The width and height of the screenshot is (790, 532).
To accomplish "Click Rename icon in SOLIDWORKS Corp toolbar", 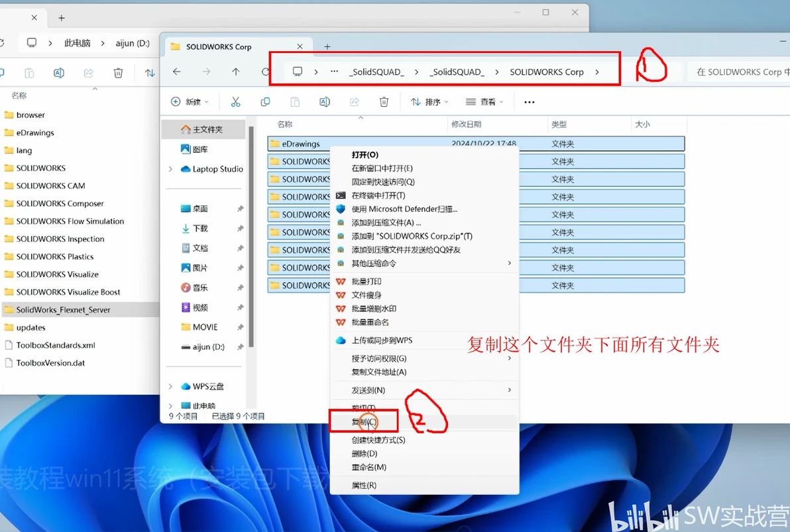I will [325, 102].
